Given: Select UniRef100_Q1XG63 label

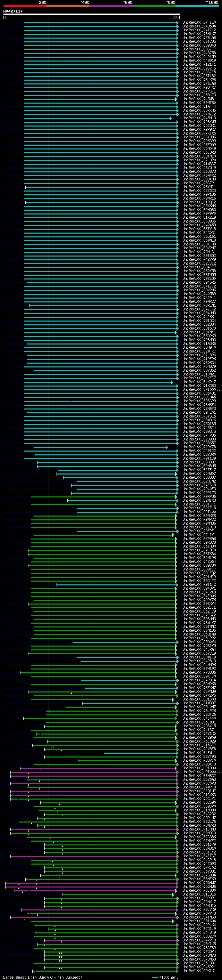Looking at the screenshot, I should click(x=199, y=386).
